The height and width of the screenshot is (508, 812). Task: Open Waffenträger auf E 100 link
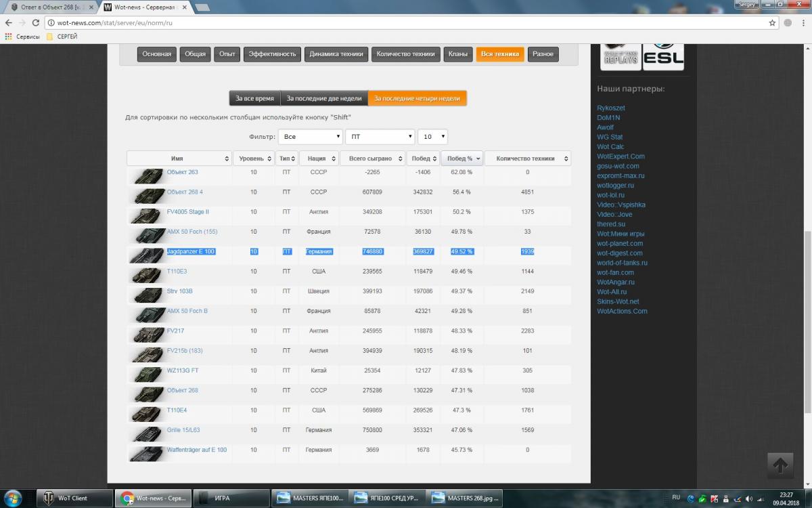(x=197, y=450)
